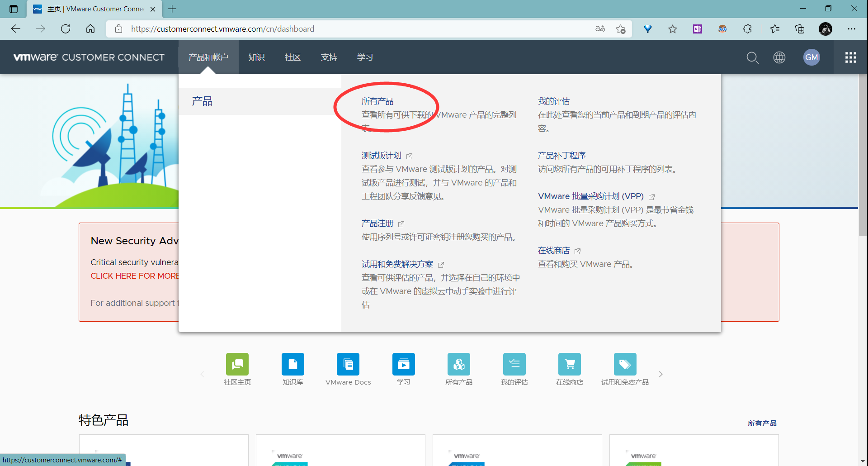Show previous shortcuts with left chevron
The height and width of the screenshot is (466, 868).
(203, 374)
